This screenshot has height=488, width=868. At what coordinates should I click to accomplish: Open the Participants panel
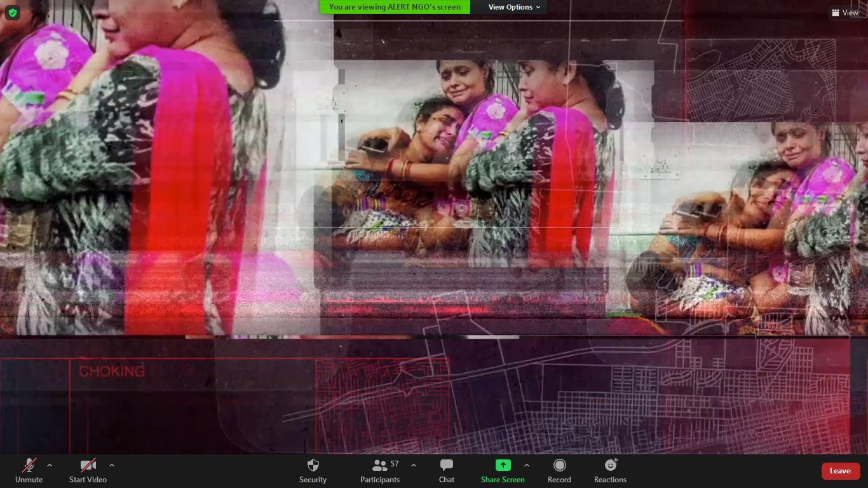tap(380, 471)
